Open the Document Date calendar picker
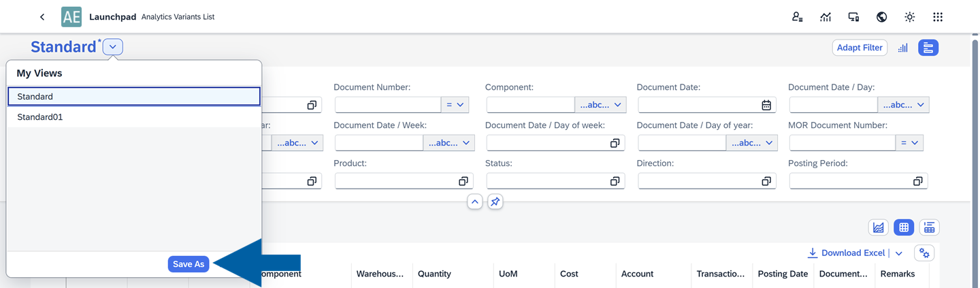This screenshot has width=980, height=288. [x=766, y=105]
